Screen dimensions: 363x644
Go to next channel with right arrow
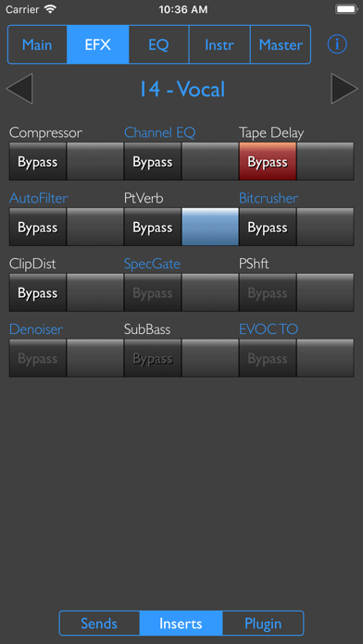[x=344, y=88]
